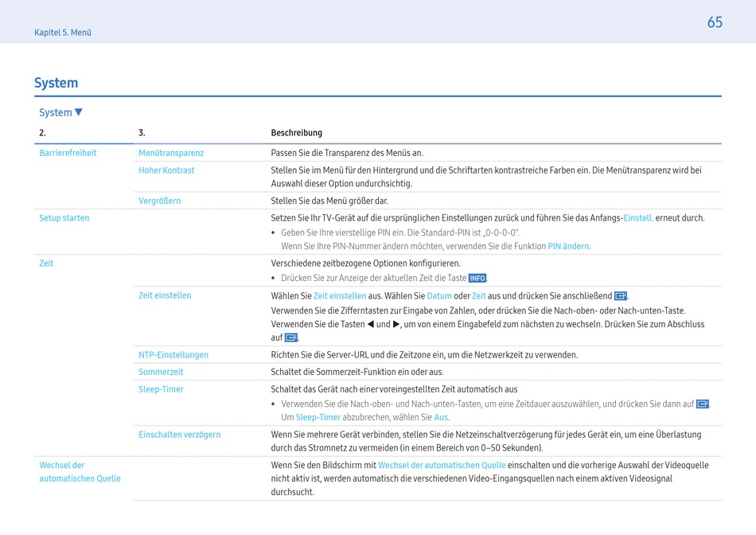Image resolution: width=756 pixels, height=535 pixels.
Task: Choose the 'Hoher Kontrast' menu item
Action: (x=166, y=170)
